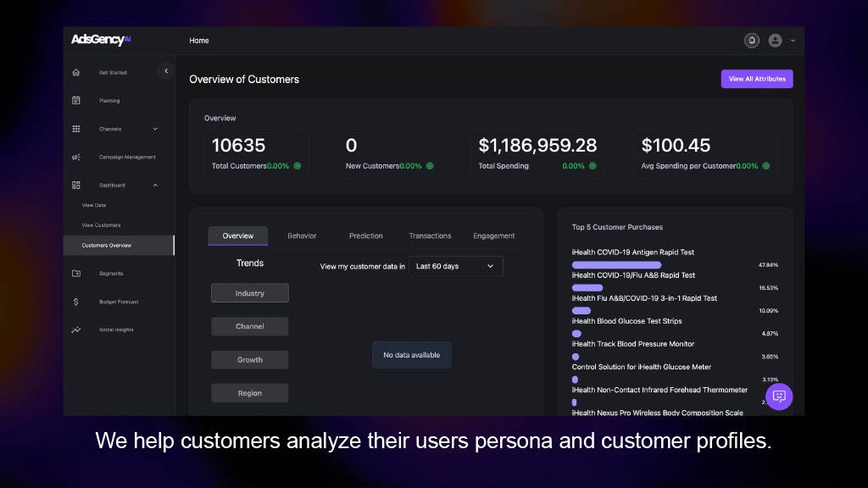Select the Industry trend button
The height and width of the screenshot is (488, 868).
click(249, 293)
